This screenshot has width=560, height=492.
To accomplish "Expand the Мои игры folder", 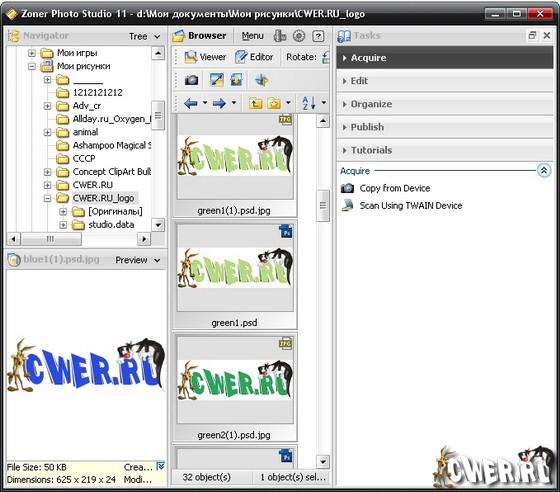I will tap(32, 53).
